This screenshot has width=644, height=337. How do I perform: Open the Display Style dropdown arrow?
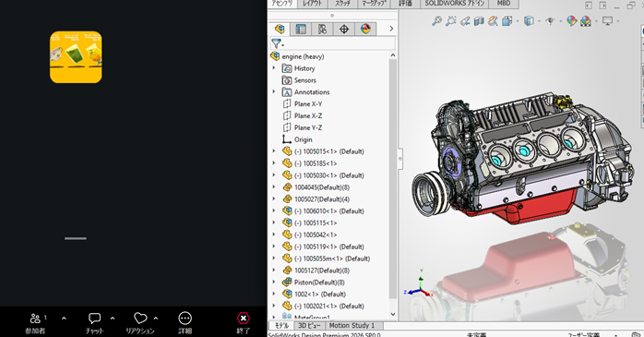coord(539,21)
